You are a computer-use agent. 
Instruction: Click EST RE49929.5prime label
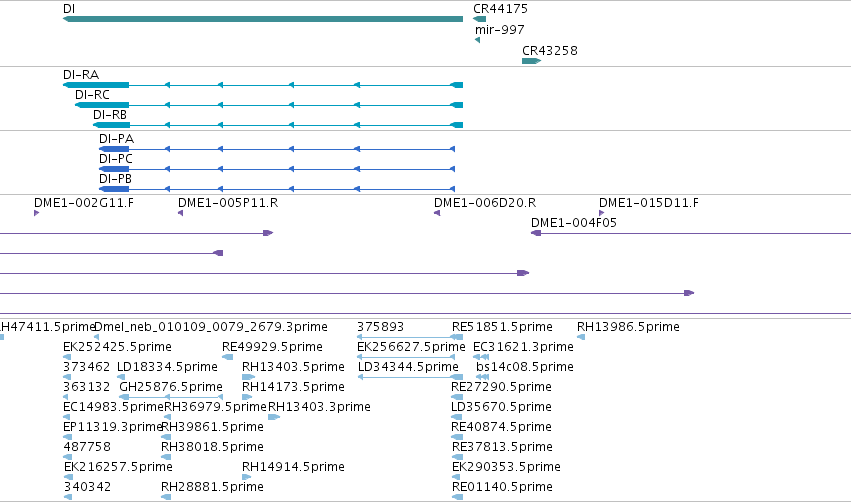pos(272,347)
